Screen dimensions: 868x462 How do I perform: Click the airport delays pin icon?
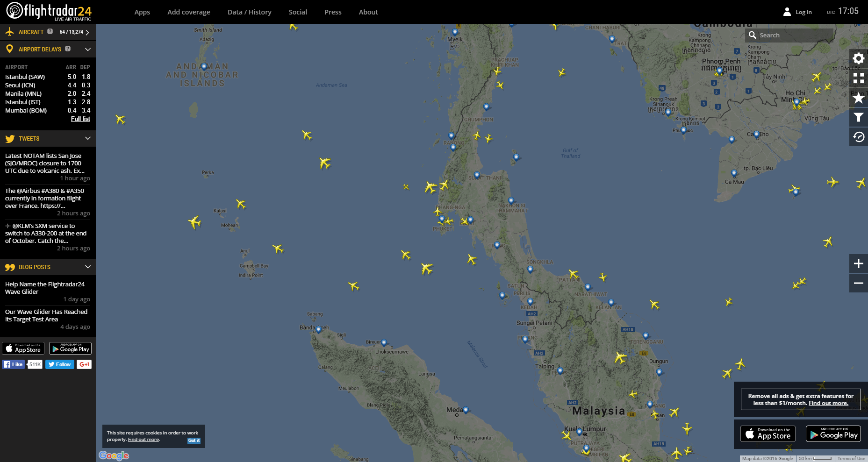pyautogui.click(x=9, y=49)
